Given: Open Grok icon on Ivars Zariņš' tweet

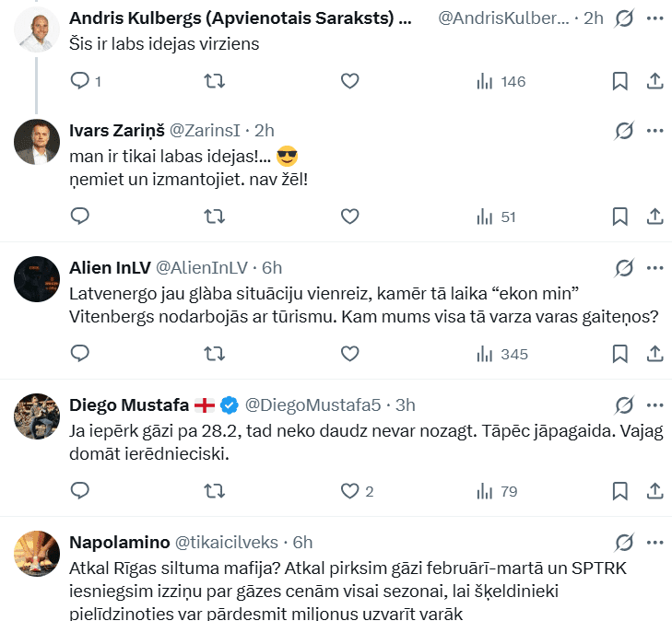Looking at the screenshot, I should tap(624, 131).
